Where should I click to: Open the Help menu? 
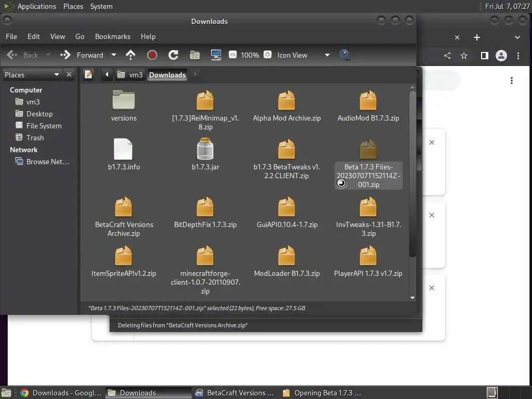pyautogui.click(x=148, y=36)
